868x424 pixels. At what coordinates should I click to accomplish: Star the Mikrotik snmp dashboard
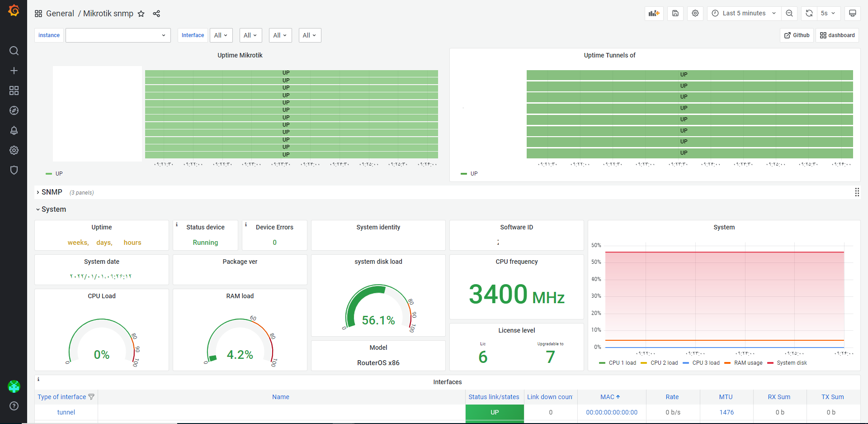[x=141, y=14]
